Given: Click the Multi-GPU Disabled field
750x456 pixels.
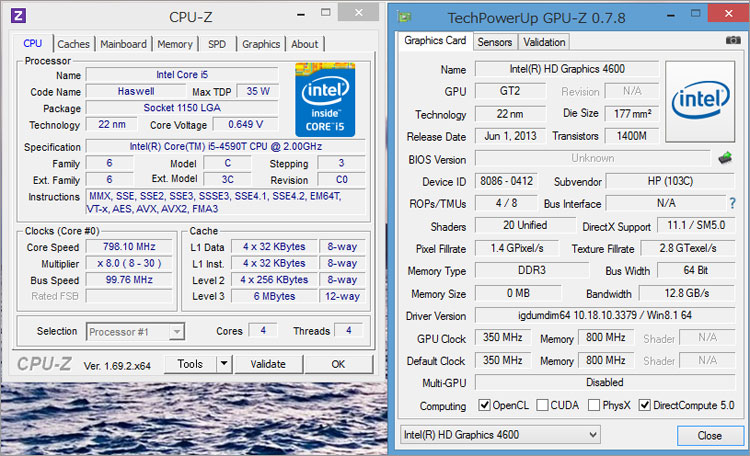Looking at the screenshot, I should point(605,382).
